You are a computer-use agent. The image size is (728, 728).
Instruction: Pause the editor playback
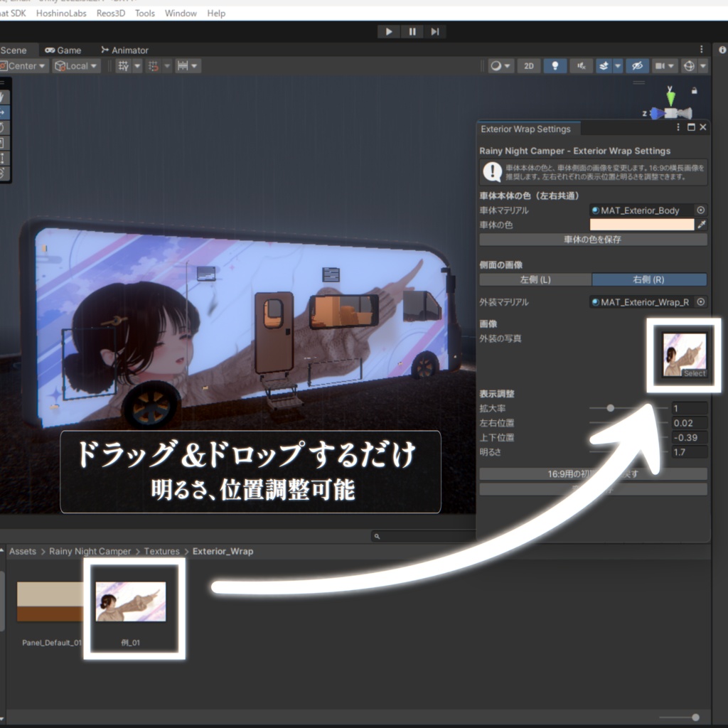coord(412,31)
